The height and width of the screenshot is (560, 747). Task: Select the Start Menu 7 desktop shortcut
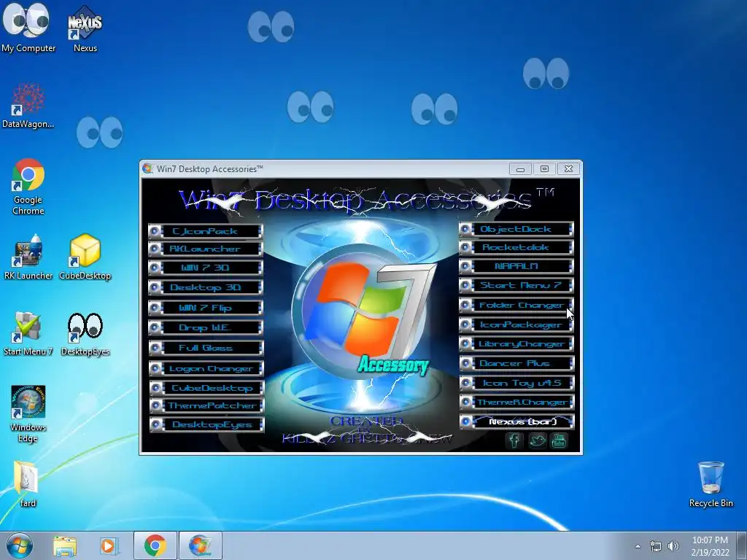[x=28, y=333]
